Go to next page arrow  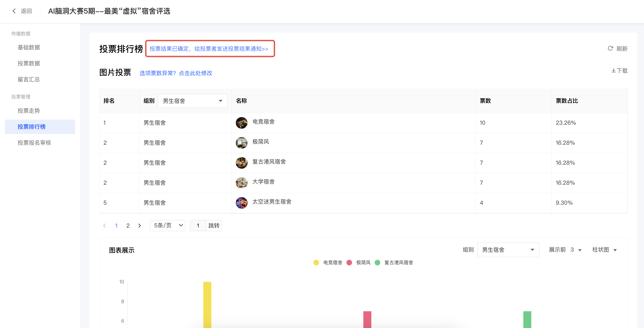pos(140,226)
